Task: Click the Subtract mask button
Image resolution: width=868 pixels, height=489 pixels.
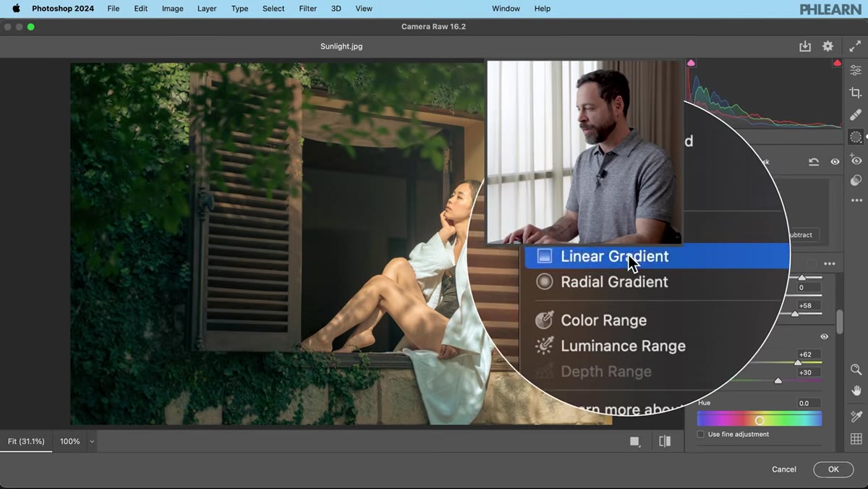Action: coord(801,235)
